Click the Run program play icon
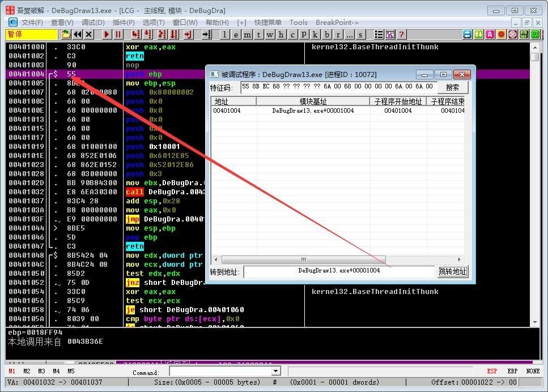Image resolution: width=548 pixels, height=392 pixels. pos(107,34)
